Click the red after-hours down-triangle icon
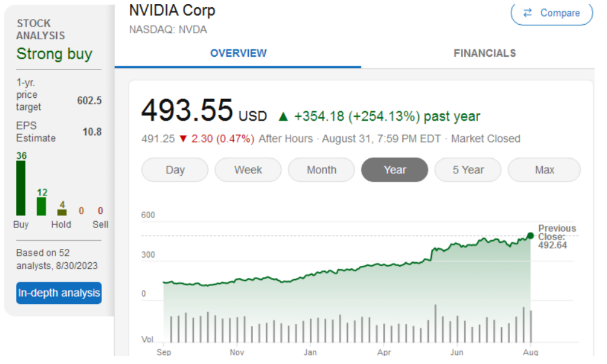 pos(182,139)
